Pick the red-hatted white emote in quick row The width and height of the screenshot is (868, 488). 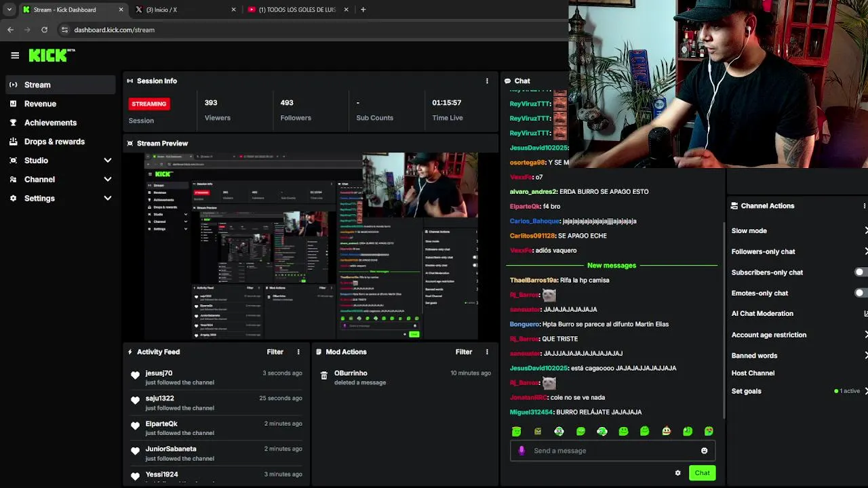tap(666, 431)
